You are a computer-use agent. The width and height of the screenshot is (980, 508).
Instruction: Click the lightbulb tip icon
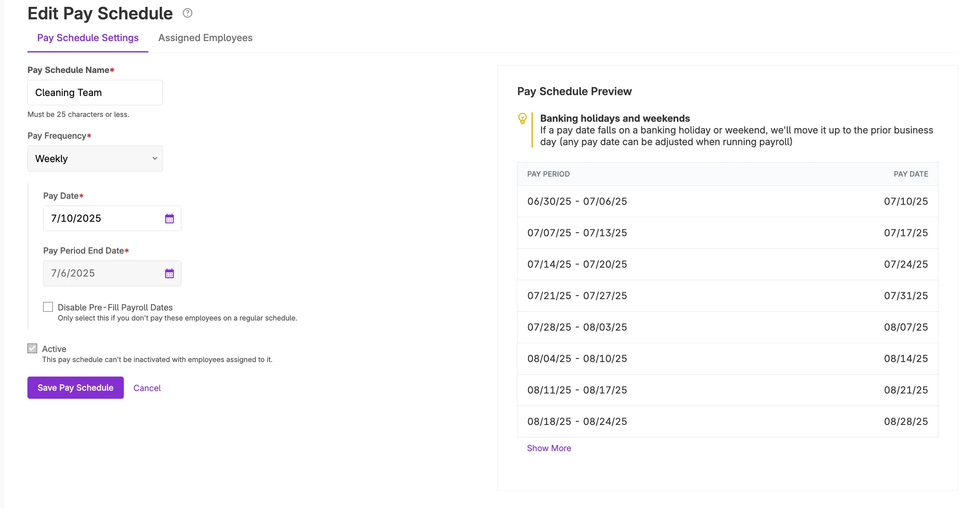[x=522, y=119]
